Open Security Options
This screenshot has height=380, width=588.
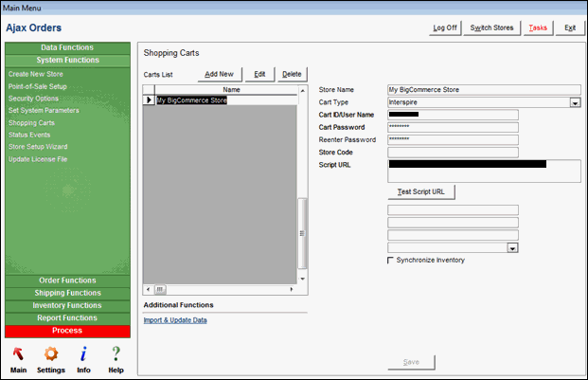pos(33,99)
